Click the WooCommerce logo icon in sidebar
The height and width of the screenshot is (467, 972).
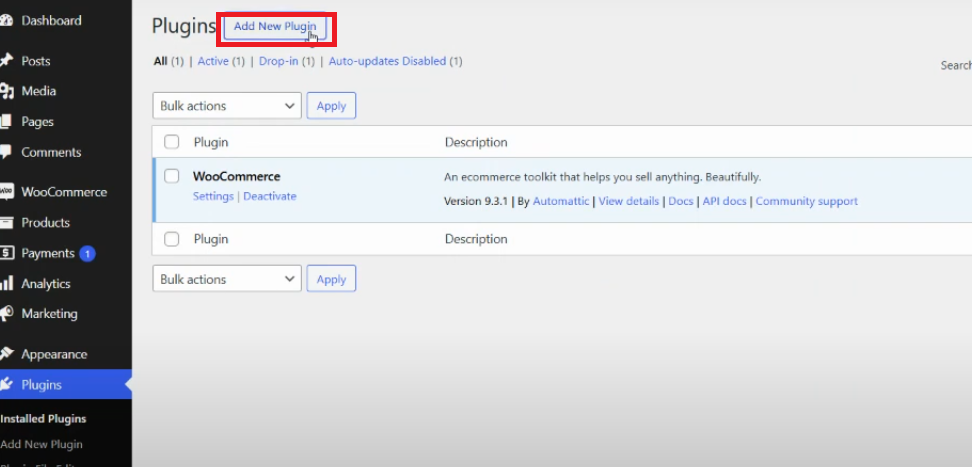[x=6, y=192]
